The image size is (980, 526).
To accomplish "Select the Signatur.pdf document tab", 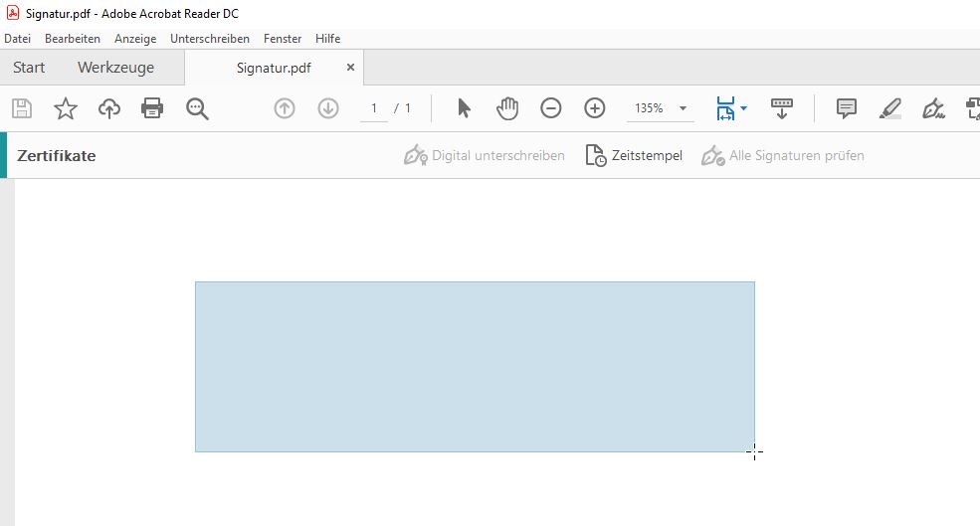I will [x=274, y=68].
